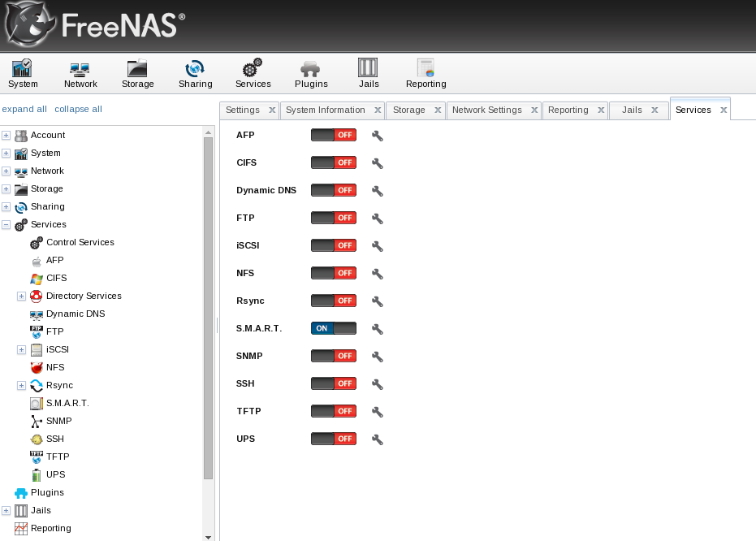This screenshot has width=756, height=541.
Task: Turn on the NFS service switch
Action: click(x=334, y=273)
